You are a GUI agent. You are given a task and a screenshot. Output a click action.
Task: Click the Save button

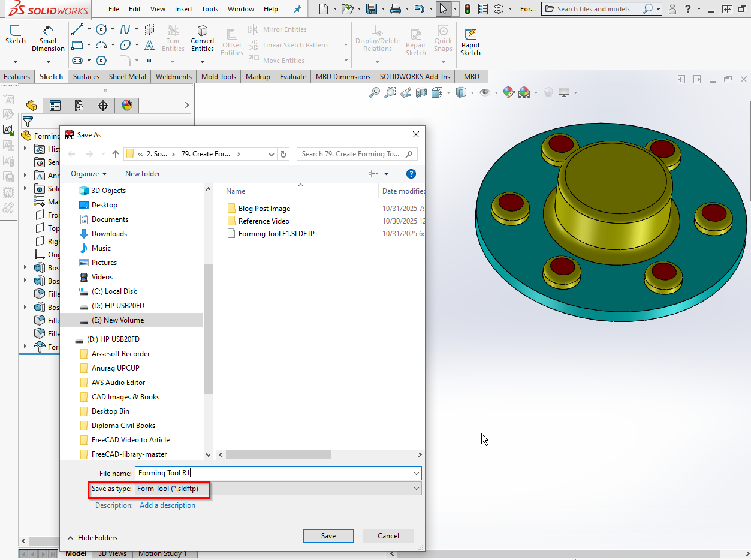click(328, 536)
